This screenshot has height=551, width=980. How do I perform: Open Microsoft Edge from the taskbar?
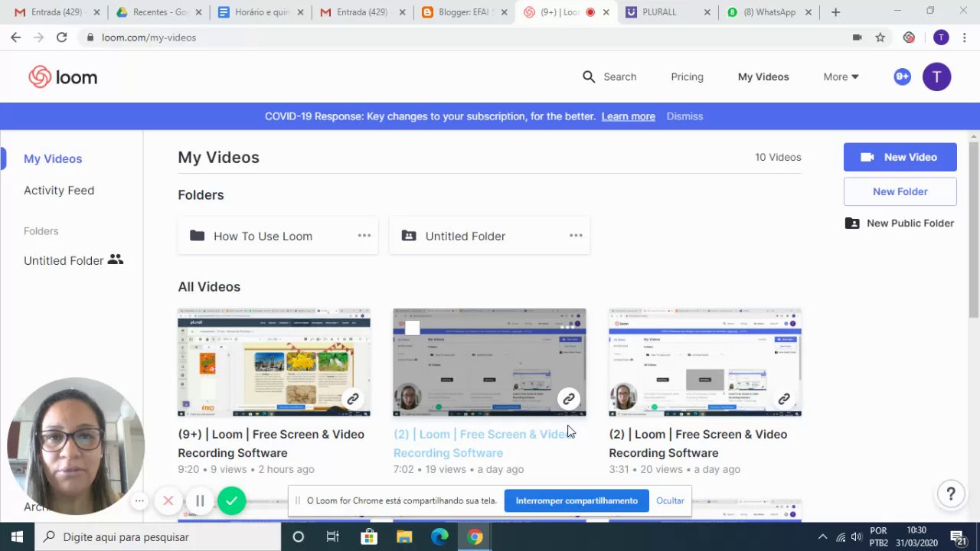click(x=439, y=537)
